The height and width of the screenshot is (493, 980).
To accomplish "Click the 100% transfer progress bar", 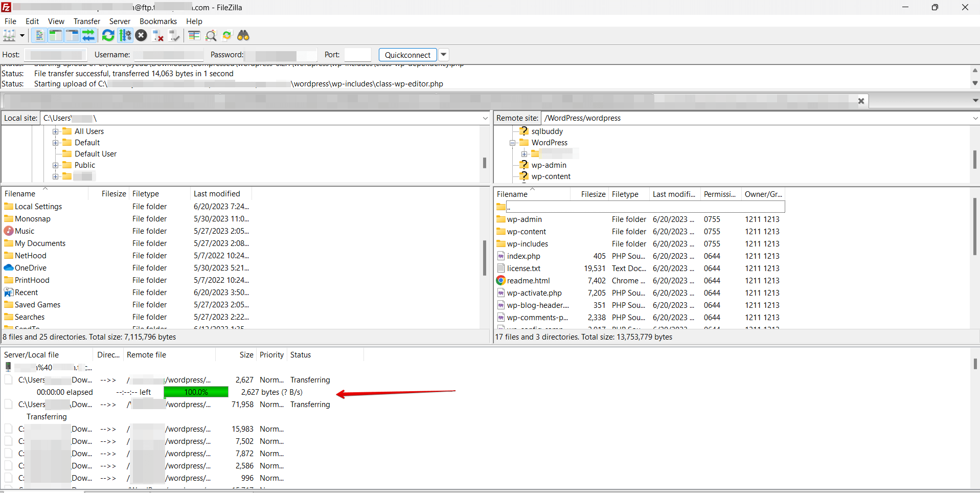I will [x=196, y=392].
